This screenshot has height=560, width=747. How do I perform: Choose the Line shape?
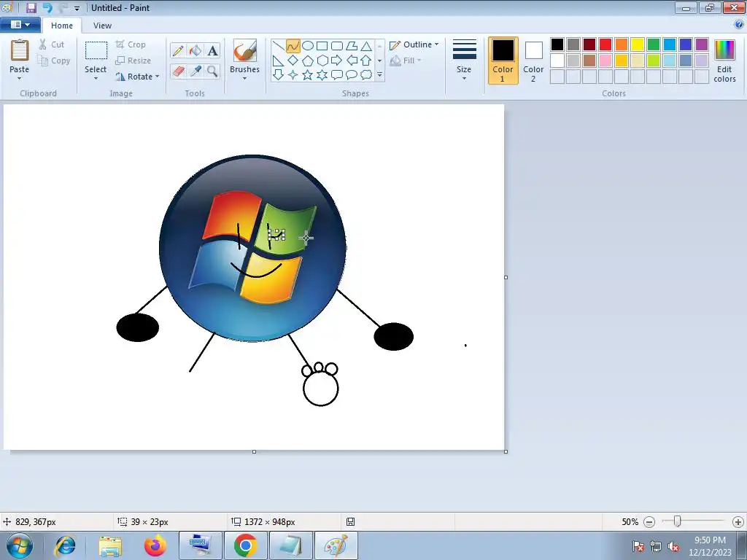point(278,46)
